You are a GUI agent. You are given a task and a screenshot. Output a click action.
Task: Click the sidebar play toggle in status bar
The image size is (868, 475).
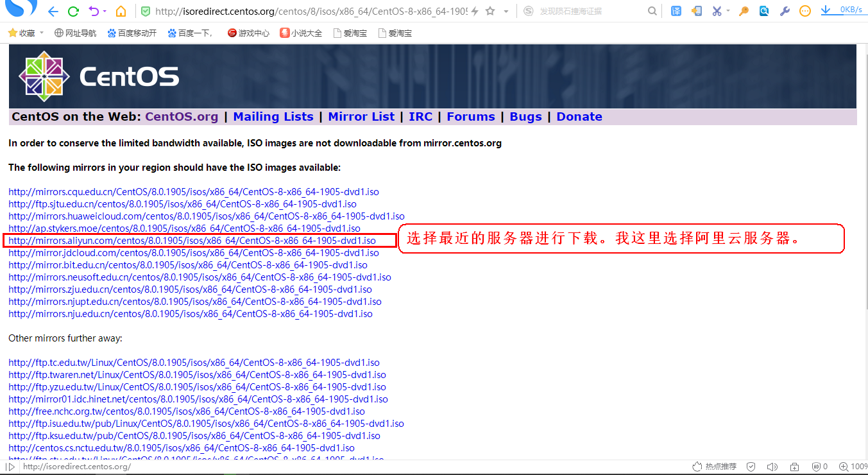[x=10, y=467]
